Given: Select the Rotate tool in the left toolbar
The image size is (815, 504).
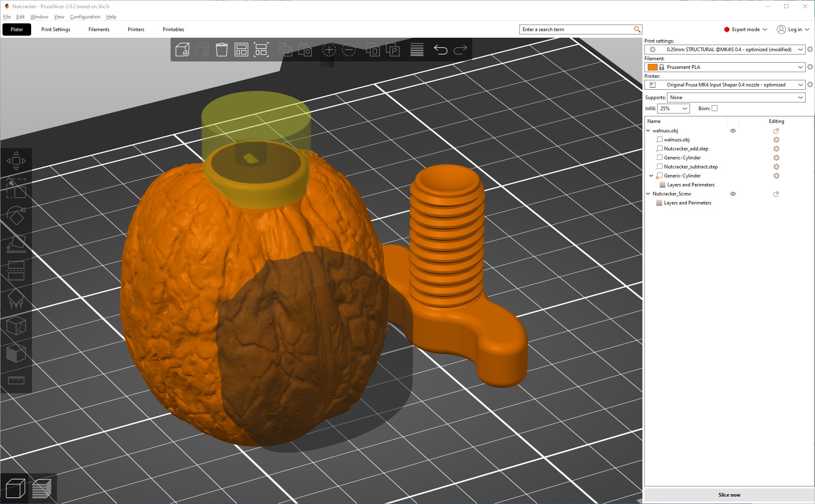Looking at the screenshot, I should pos(16,216).
